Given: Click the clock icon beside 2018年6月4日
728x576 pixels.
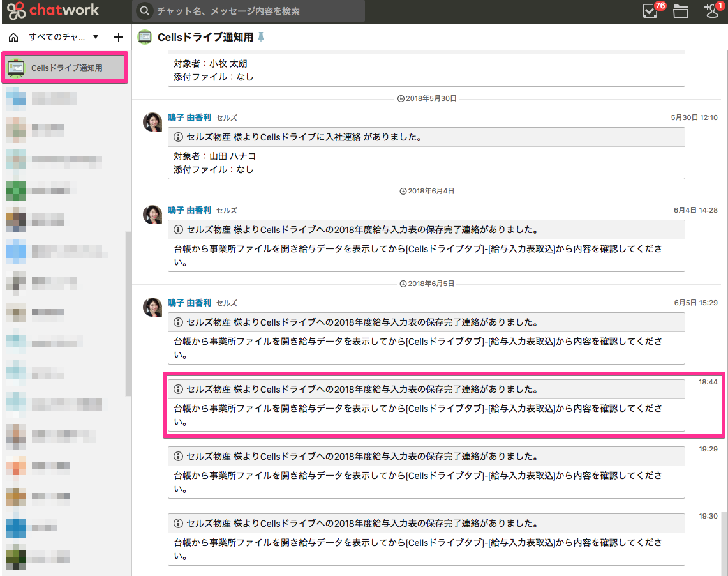Looking at the screenshot, I should (403, 191).
